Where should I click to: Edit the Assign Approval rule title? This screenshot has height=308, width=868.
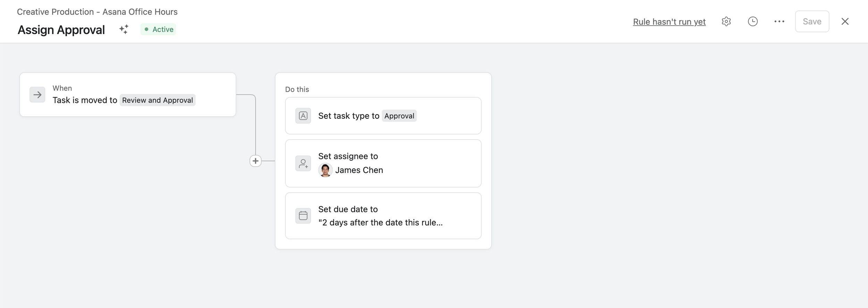coord(61,30)
